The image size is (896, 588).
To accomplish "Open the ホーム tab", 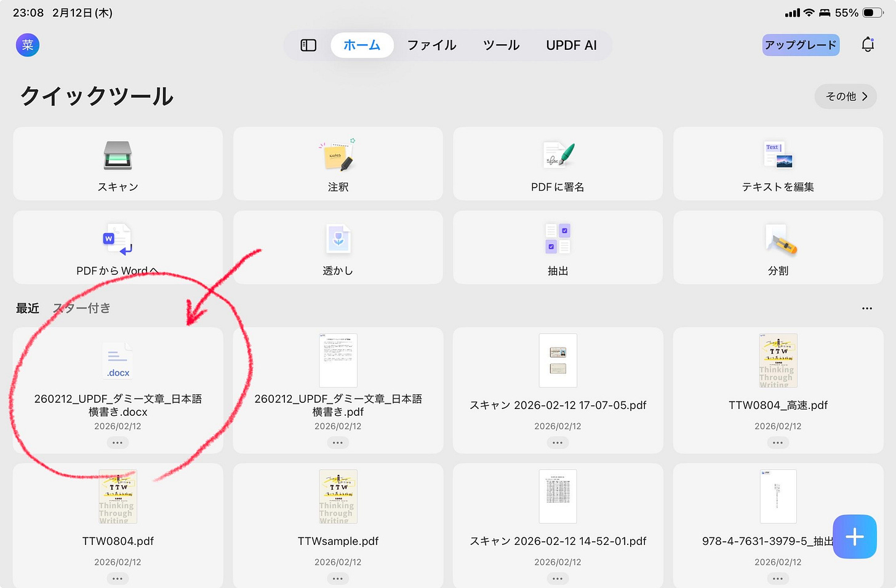I will coord(362,46).
